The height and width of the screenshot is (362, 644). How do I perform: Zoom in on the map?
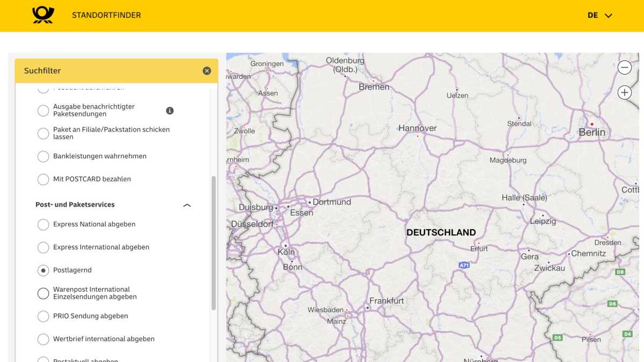(624, 92)
